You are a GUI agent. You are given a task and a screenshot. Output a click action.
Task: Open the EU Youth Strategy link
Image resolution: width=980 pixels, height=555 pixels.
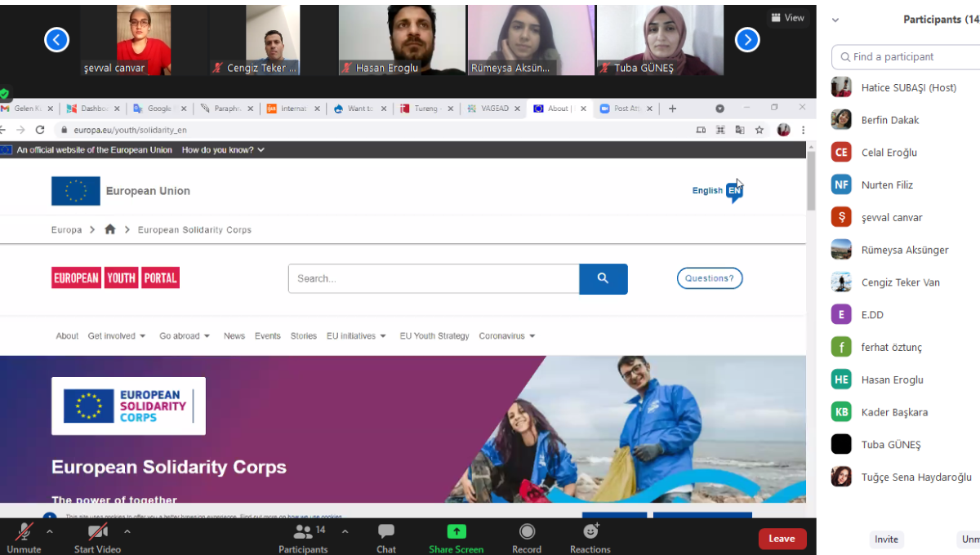point(434,336)
